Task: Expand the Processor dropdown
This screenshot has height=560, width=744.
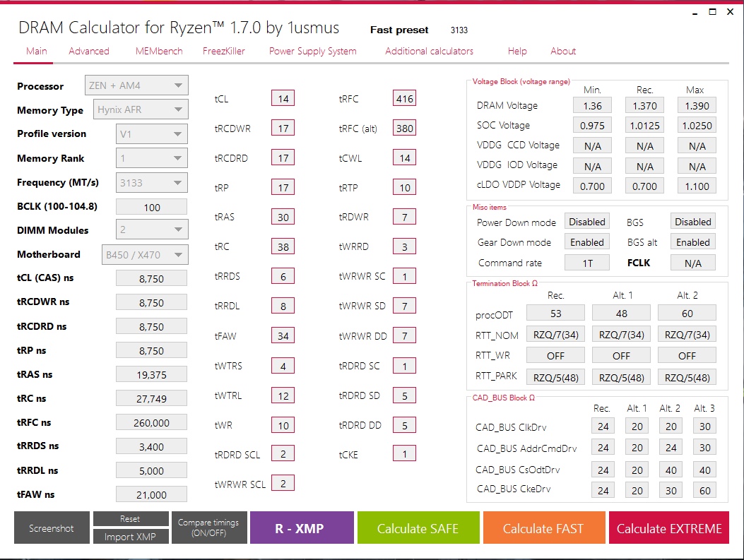Action: coord(136,85)
